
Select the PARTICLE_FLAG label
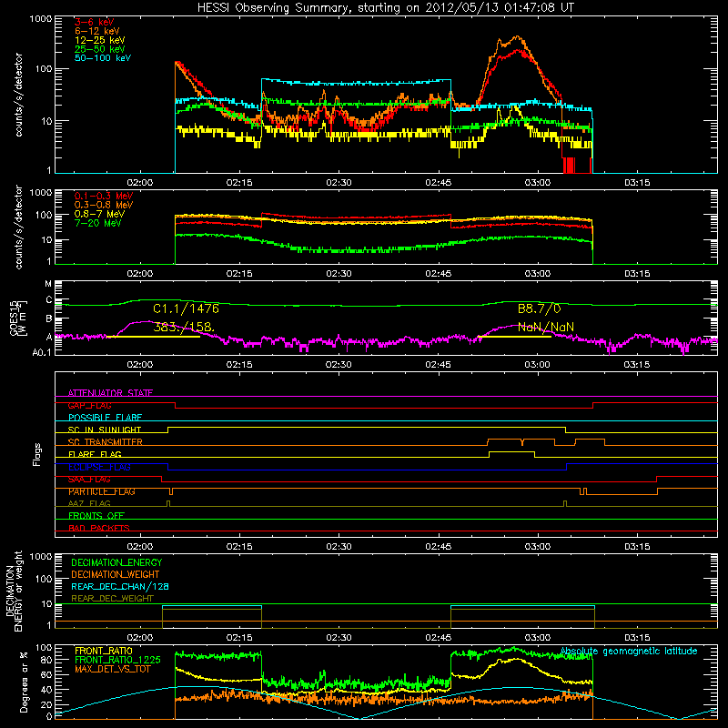coord(102,491)
